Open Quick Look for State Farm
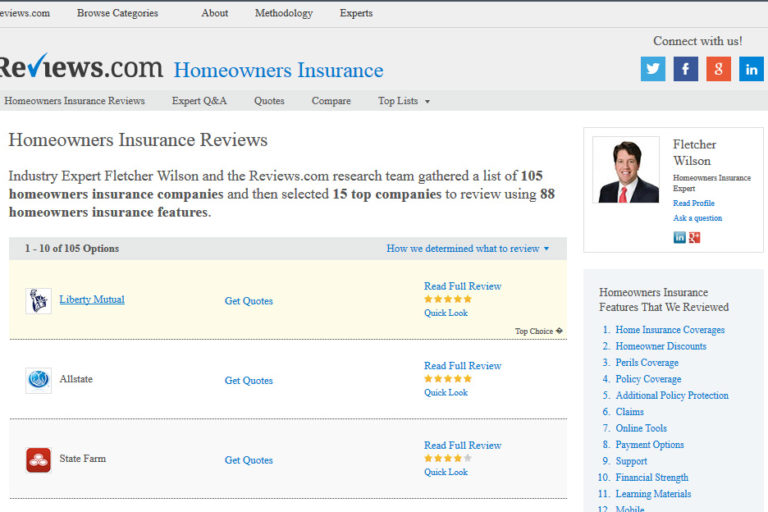Screen dimensions: 768x512 point(446,472)
